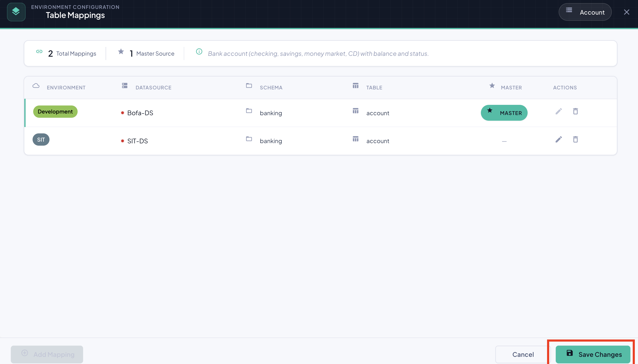Delete the Development Bofa-DS mapping
The image size is (638, 364).
[575, 111]
